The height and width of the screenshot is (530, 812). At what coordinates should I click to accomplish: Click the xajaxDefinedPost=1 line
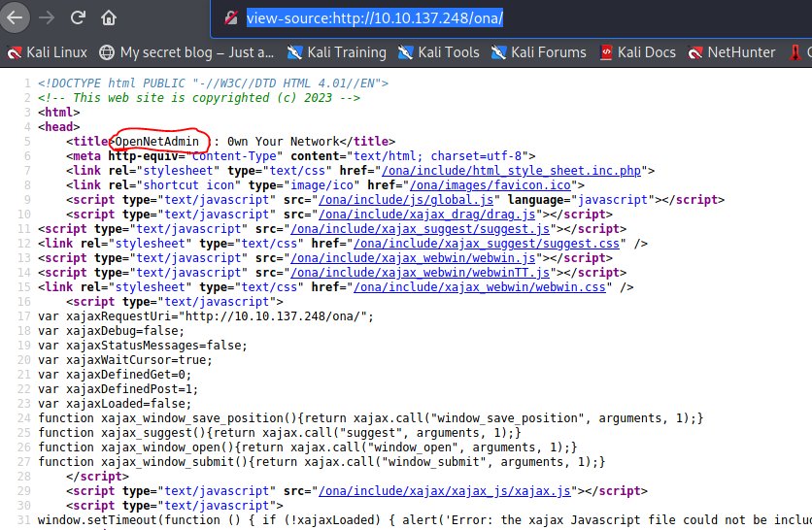pos(118,388)
